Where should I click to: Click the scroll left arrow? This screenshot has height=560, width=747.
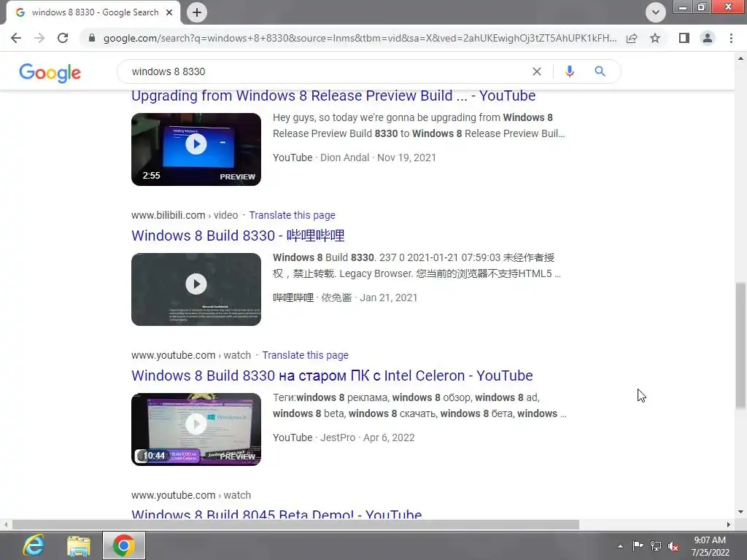pos(6,525)
